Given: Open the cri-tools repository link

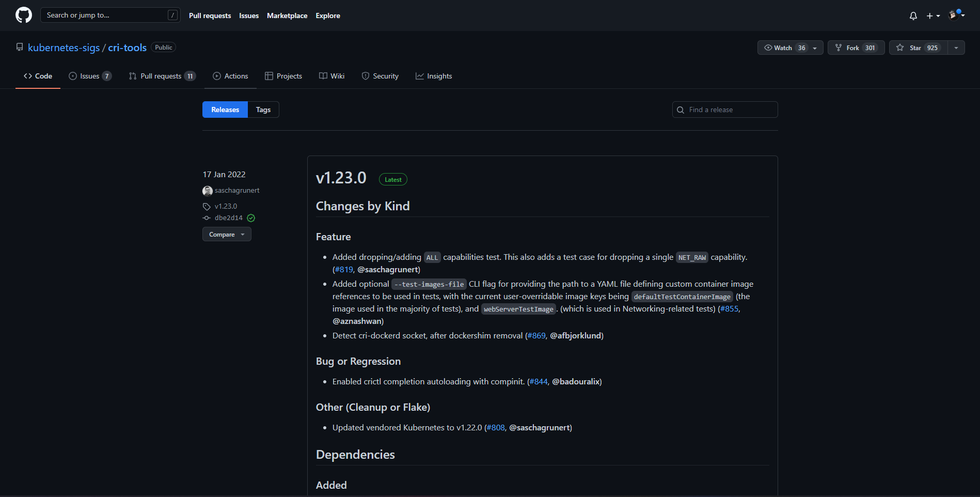Looking at the screenshot, I should point(127,48).
